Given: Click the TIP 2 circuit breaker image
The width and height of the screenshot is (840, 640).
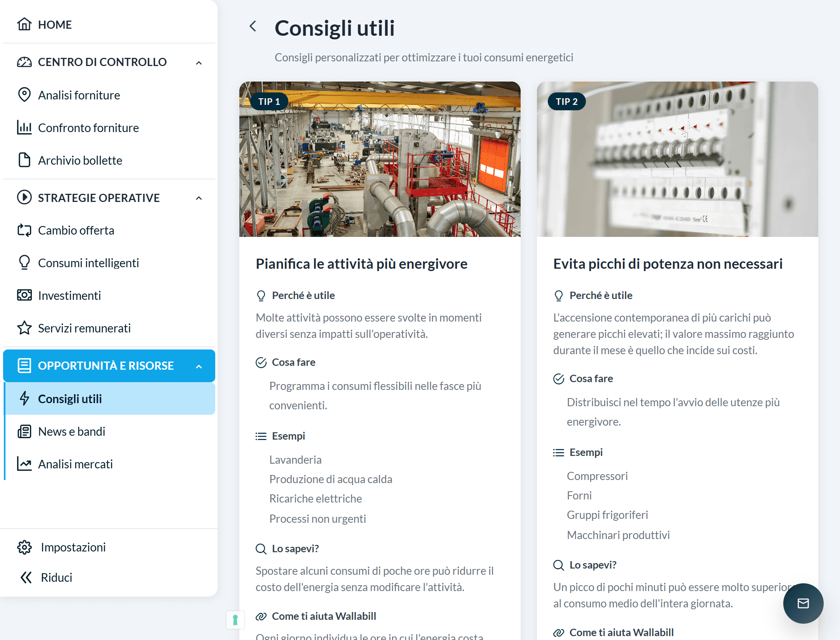Looking at the screenshot, I should [678, 159].
